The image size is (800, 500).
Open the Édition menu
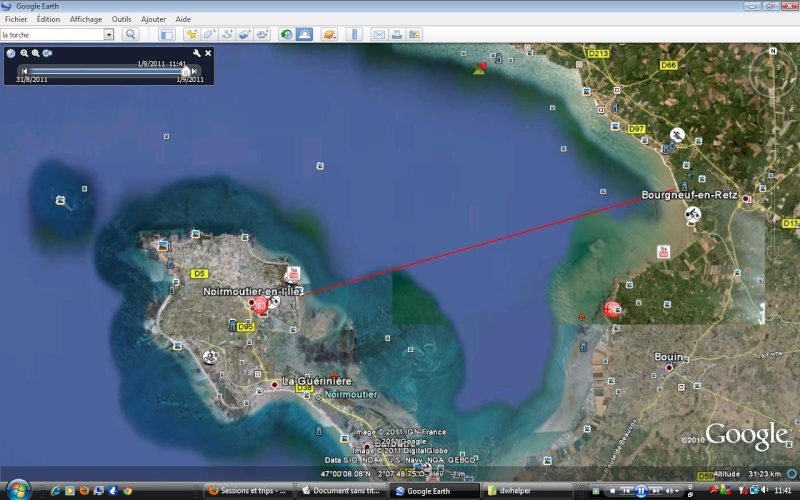(48, 19)
